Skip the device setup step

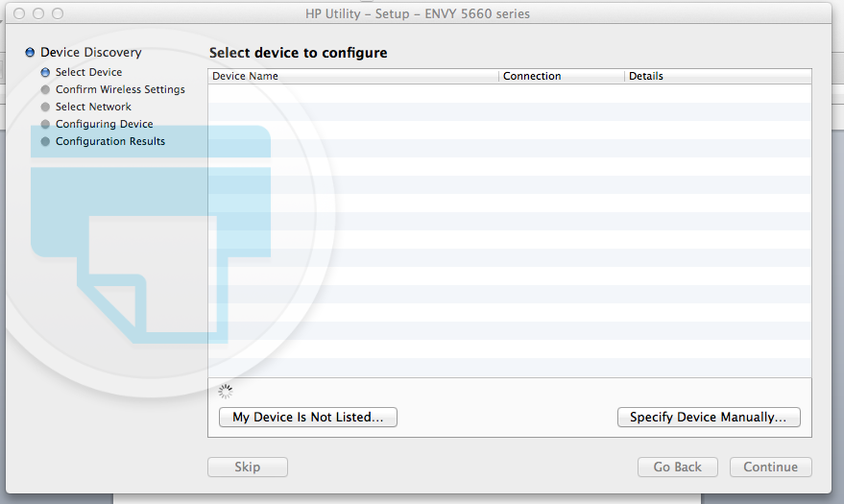pyautogui.click(x=248, y=468)
